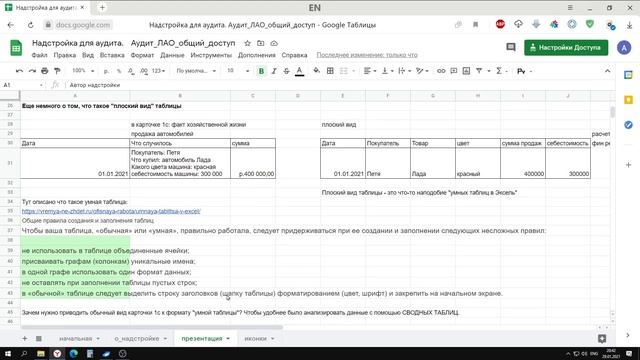Open the Файл menu
Image resolution: width=640 pixels, height=360 pixels.
[x=40, y=55]
